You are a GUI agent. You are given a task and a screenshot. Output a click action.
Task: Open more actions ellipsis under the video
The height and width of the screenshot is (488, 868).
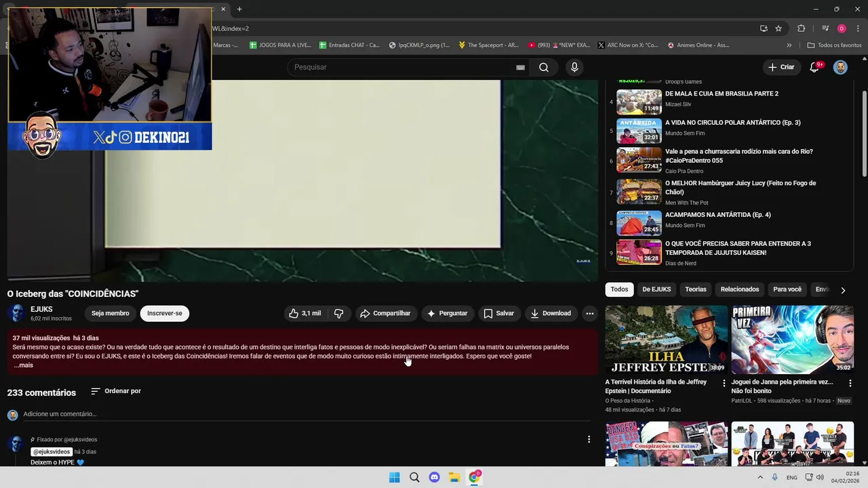[x=590, y=313]
